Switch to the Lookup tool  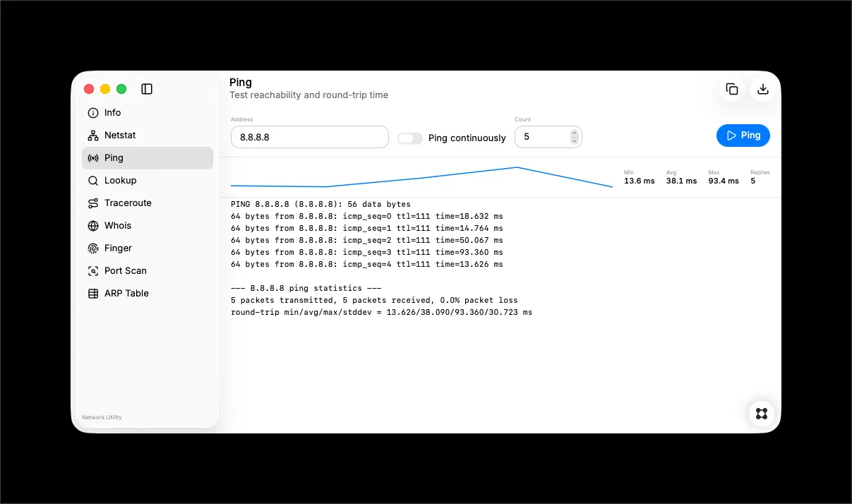[x=148, y=181]
